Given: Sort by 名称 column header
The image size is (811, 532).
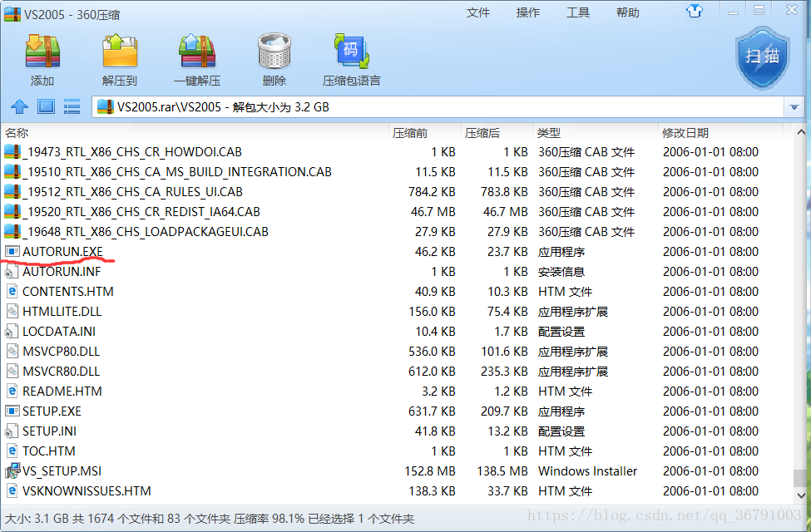Looking at the screenshot, I should click(195, 133).
